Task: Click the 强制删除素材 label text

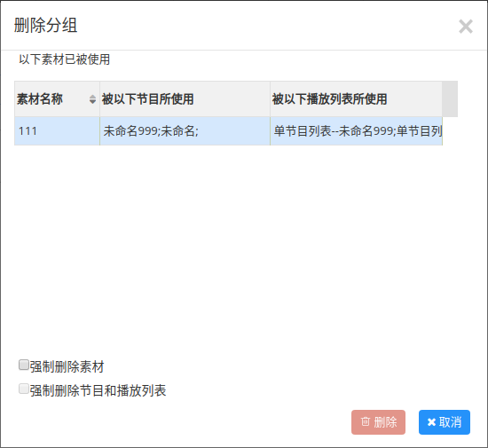Action: click(67, 366)
